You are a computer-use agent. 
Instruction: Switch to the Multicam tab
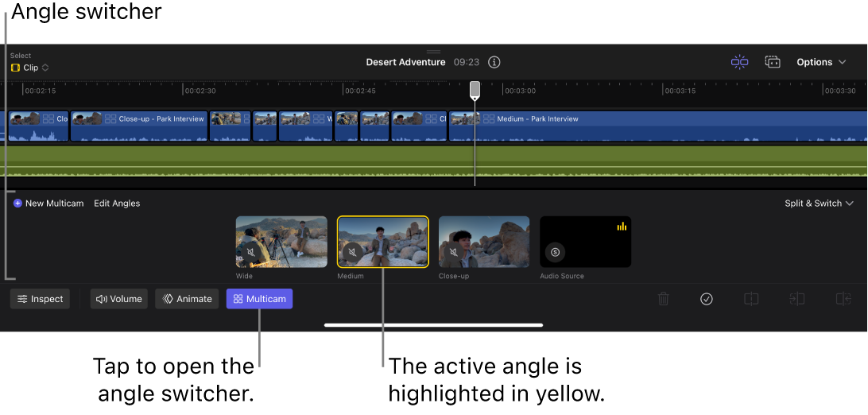pyautogui.click(x=259, y=299)
